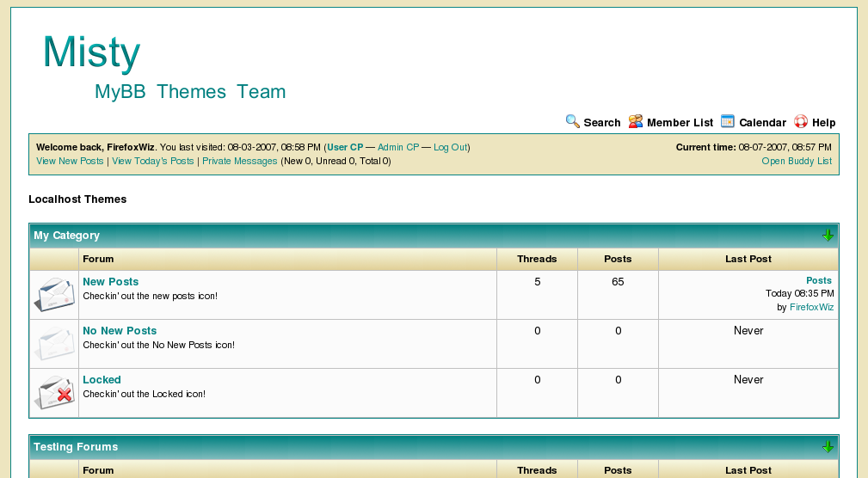
Task: Open Buddy List link
Action: point(797,162)
